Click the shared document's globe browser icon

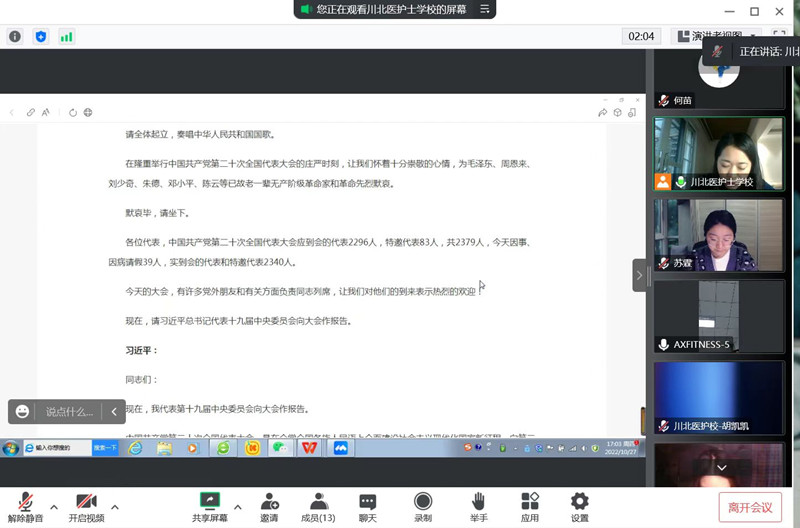(x=88, y=112)
